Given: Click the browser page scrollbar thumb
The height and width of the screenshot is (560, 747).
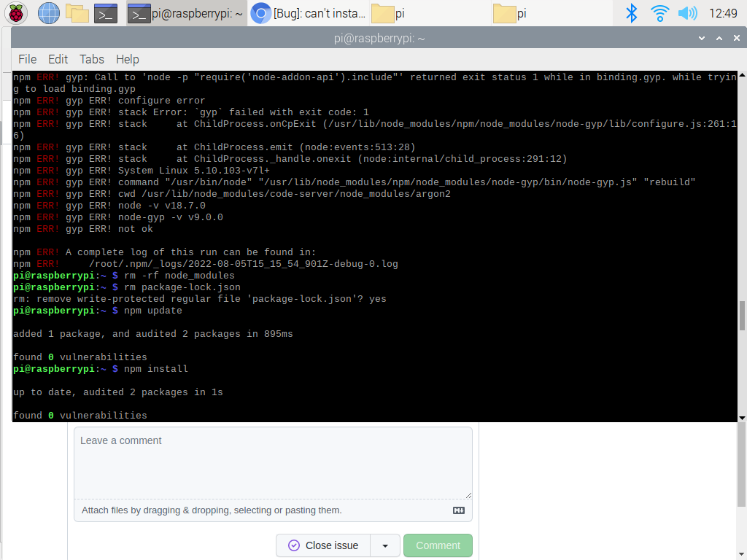Looking at the screenshot, I should pyautogui.click(x=742, y=464).
